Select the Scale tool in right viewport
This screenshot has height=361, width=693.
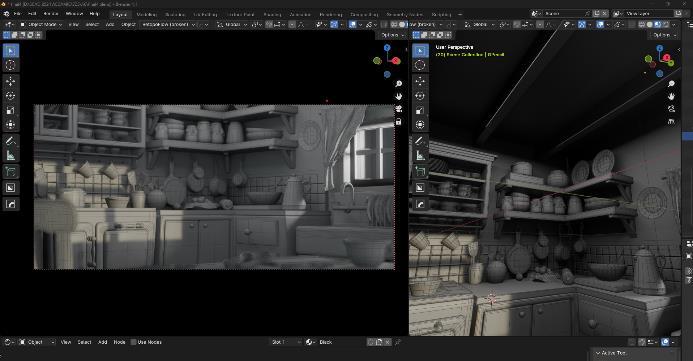pyautogui.click(x=420, y=110)
